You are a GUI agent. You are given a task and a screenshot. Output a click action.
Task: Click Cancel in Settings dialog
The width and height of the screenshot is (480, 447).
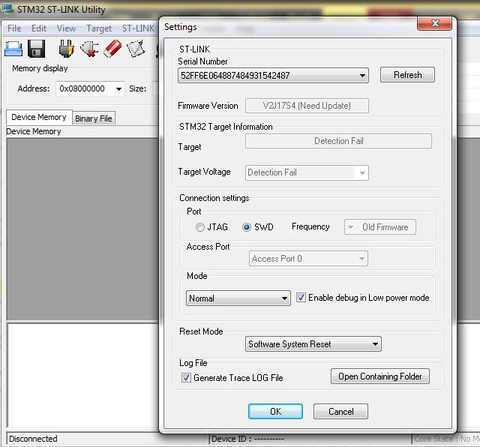coord(341,411)
